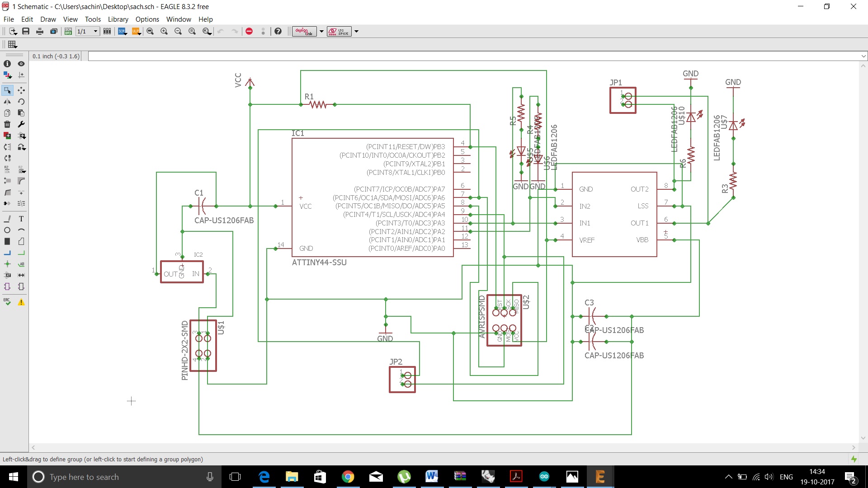Select the Junction tool

(x=7, y=264)
